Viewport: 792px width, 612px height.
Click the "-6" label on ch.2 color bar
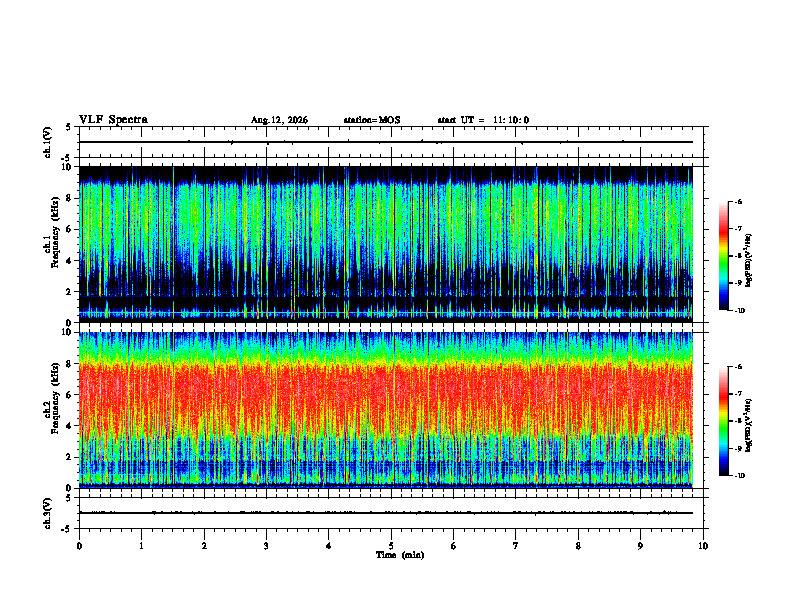pyautogui.click(x=739, y=367)
